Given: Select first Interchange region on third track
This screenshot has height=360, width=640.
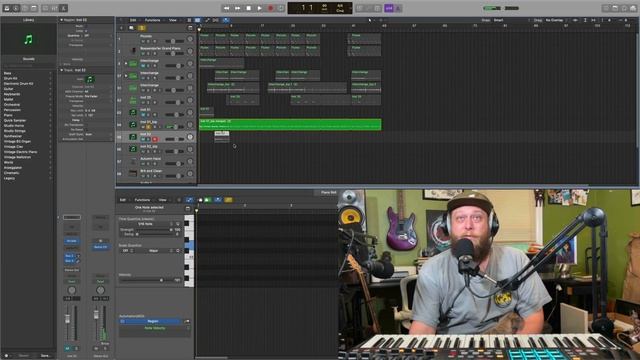Looking at the screenshot, I should (x=222, y=62).
